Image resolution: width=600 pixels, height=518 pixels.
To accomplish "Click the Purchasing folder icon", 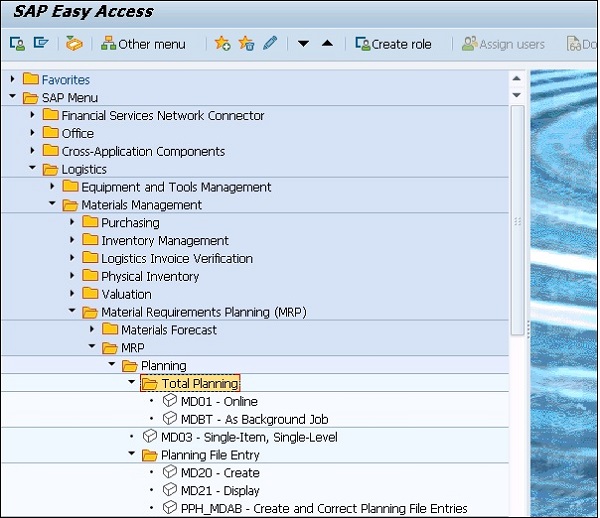I will [x=90, y=222].
